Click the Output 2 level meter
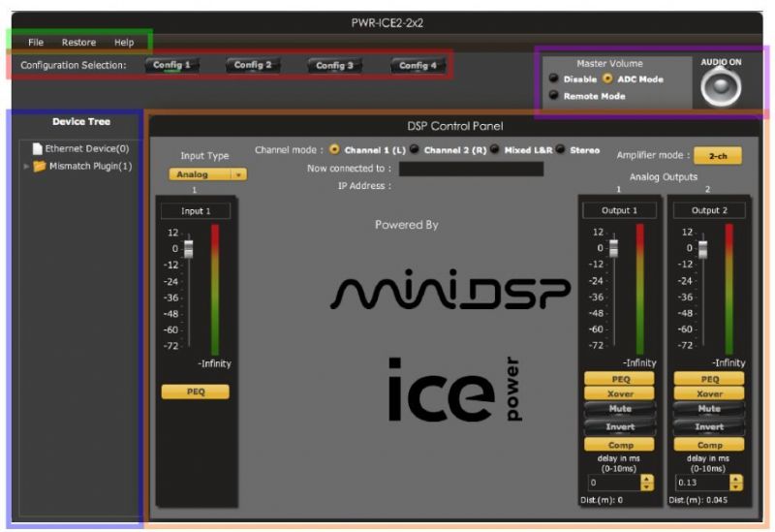The width and height of the screenshot is (775, 532). point(729,289)
